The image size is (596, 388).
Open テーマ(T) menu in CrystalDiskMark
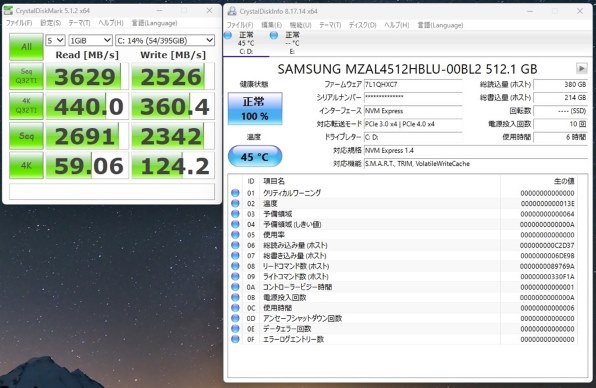pyautogui.click(x=79, y=23)
